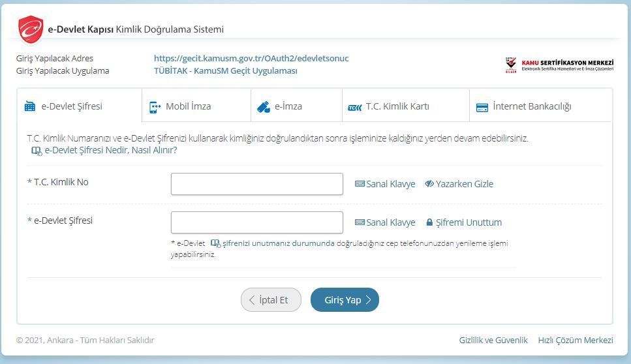This screenshot has width=631, height=364.
Task: Click the T.C. Kimlik No input field
Action: tap(256, 184)
